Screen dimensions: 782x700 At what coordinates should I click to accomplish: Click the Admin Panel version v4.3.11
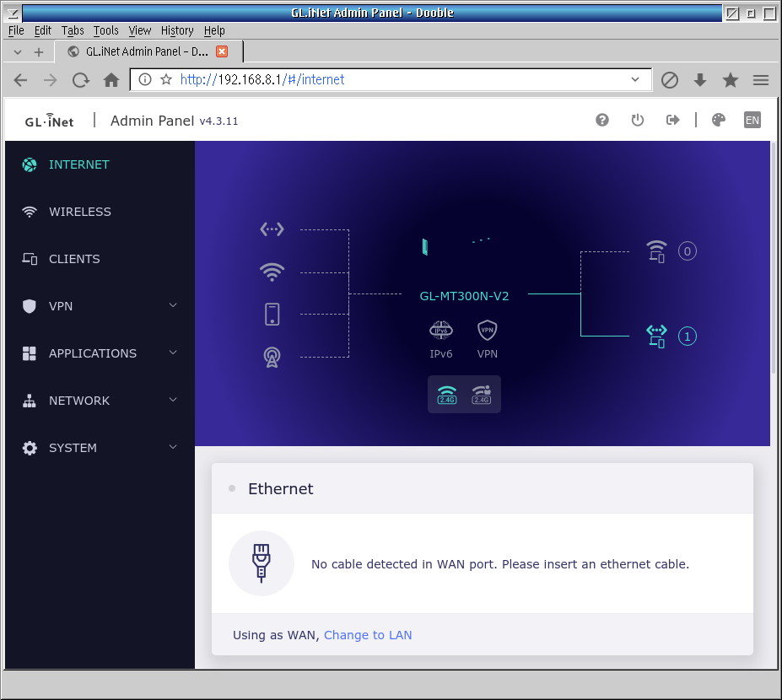click(218, 121)
